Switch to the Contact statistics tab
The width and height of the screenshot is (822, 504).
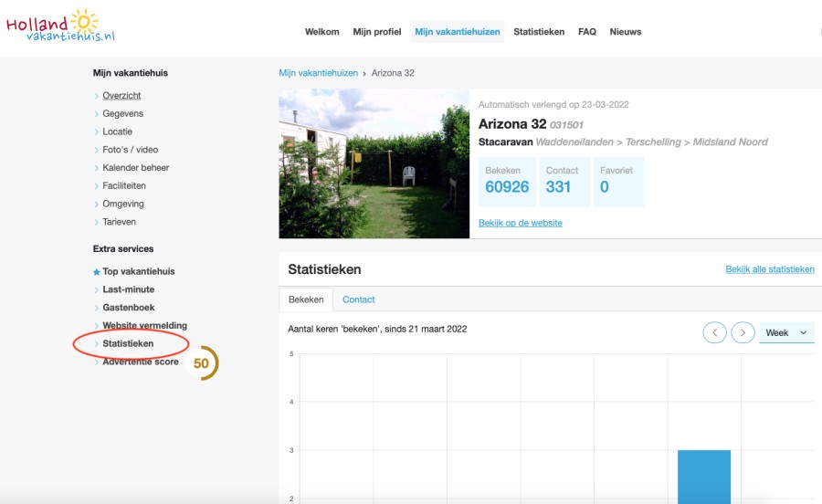click(359, 299)
